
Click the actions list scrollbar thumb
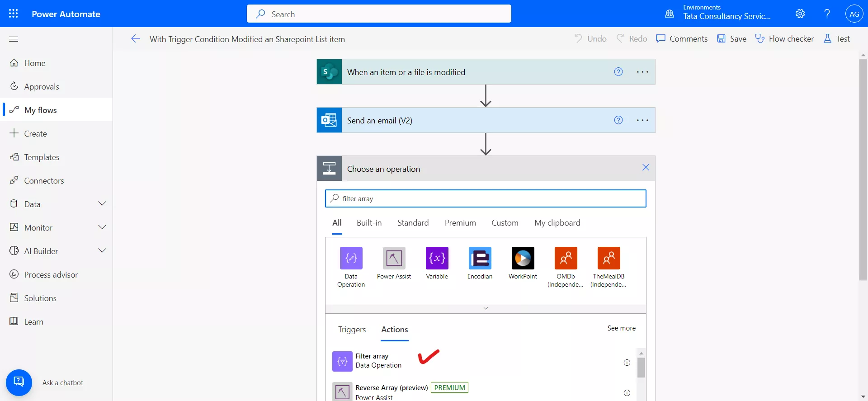641,367
